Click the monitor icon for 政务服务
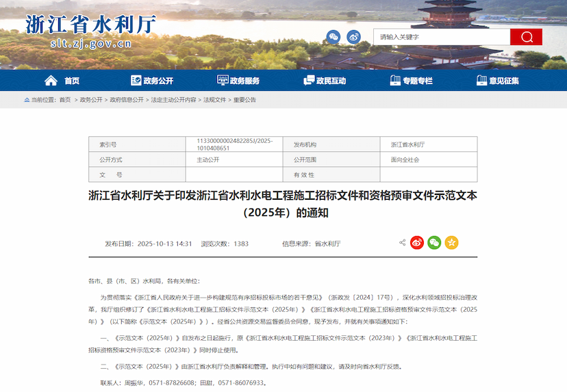The height and width of the screenshot is (392, 567). pyautogui.click(x=223, y=81)
